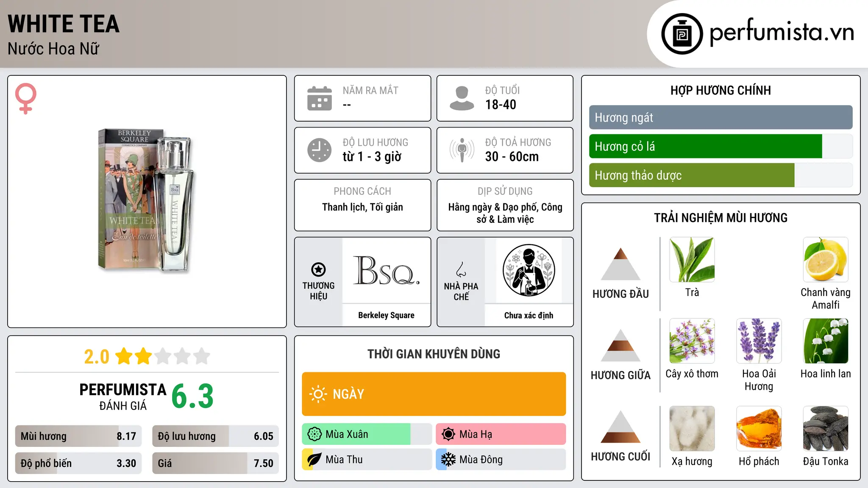Click the Hợp hương chính heading

tap(721, 90)
